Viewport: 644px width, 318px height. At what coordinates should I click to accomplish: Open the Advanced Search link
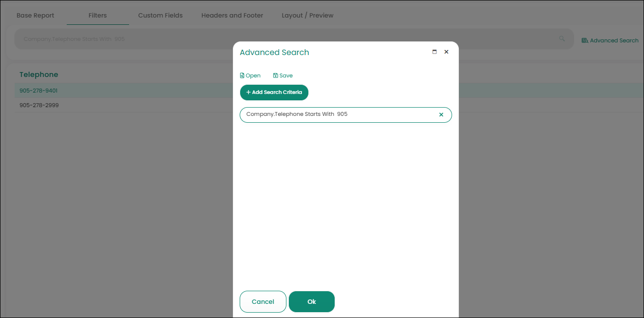pos(610,40)
